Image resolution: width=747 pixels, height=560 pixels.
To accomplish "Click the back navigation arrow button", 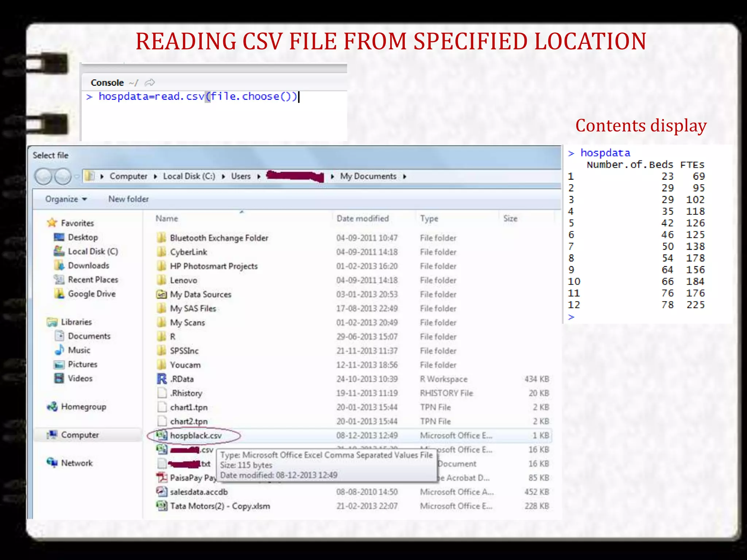I will (x=43, y=176).
